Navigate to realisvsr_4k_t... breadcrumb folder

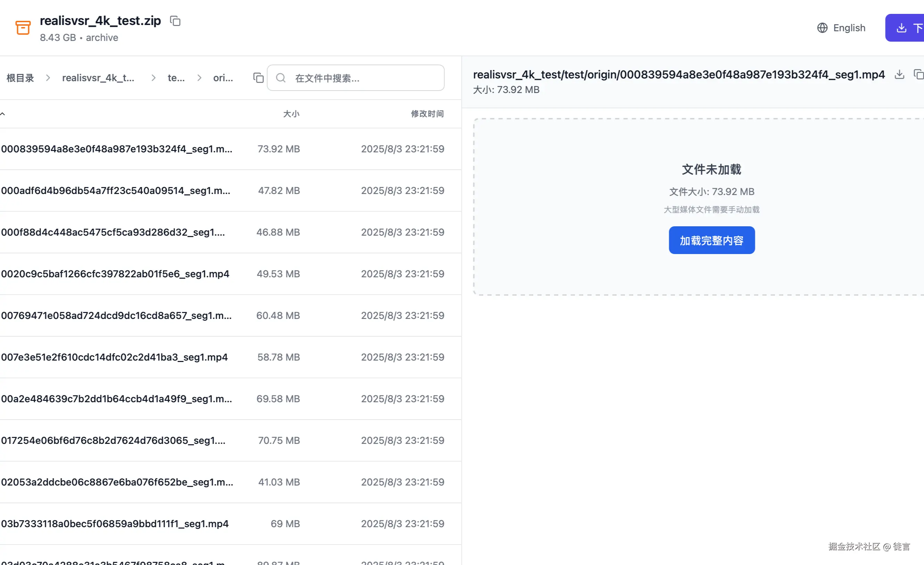(98, 78)
